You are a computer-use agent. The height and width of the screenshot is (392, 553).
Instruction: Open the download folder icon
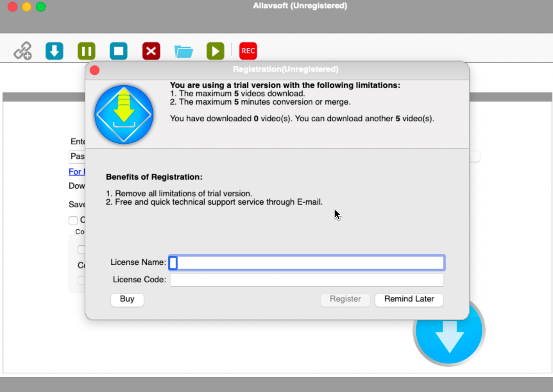(183, 51)
